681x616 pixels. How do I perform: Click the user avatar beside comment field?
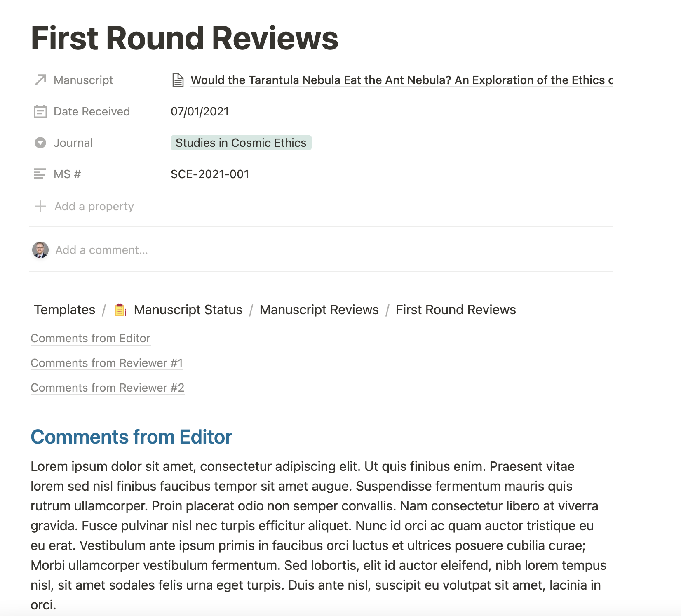click(x=40, y=250)
